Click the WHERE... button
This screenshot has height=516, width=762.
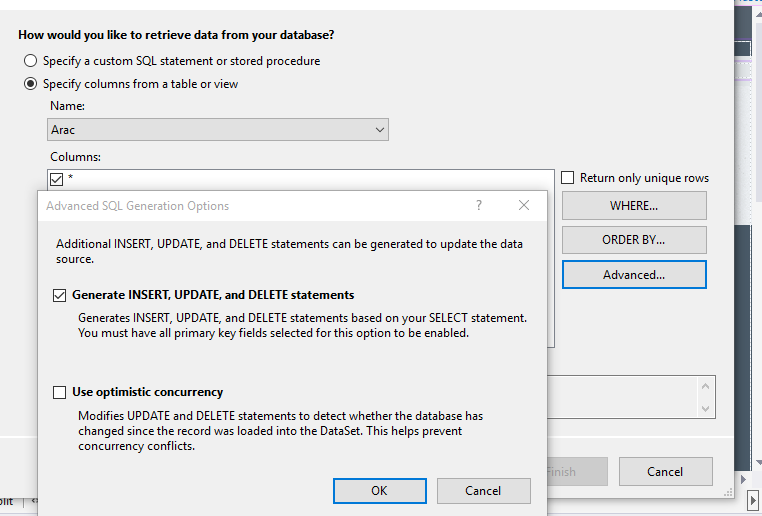633,206
